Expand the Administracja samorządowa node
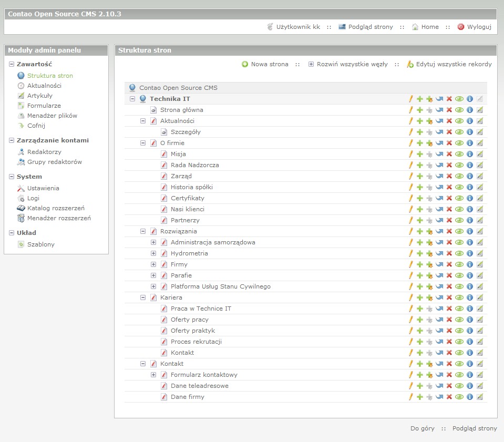This screenshot has width=504, height=442. pos(153,242)
